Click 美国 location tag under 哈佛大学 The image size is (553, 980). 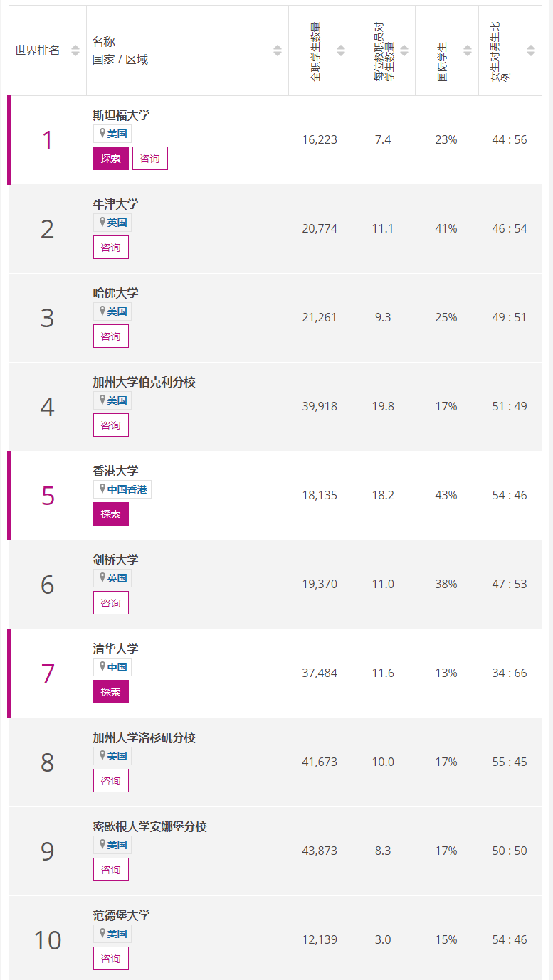coord(112,311)
